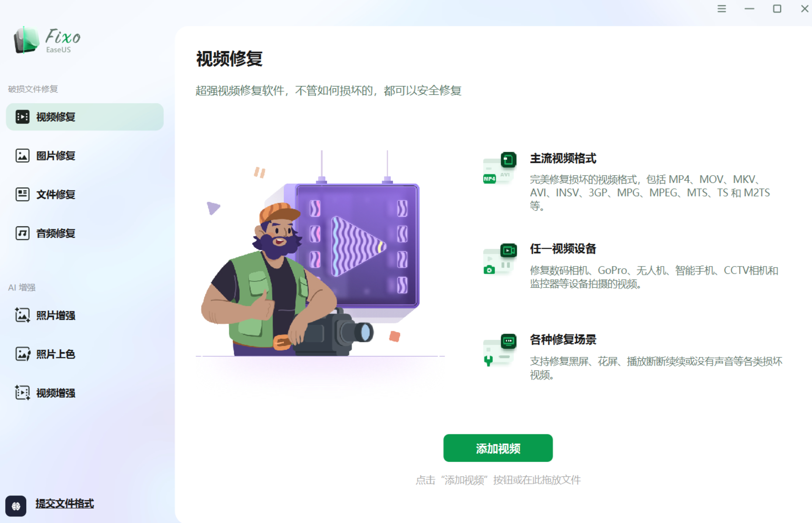Click the Fixo EaseUS logo
Image resolution: width=812 pixels, height=523 pixels.
47,40
